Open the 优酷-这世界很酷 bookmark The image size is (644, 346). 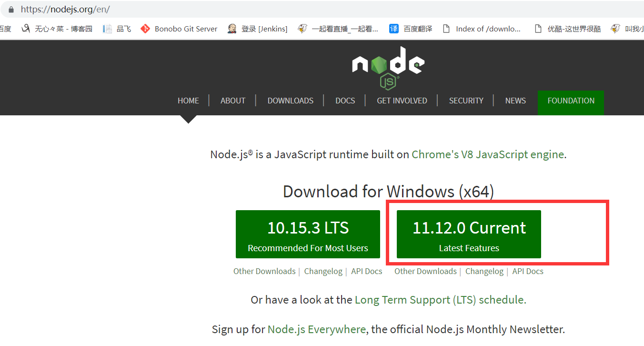[x=568, y=29]
